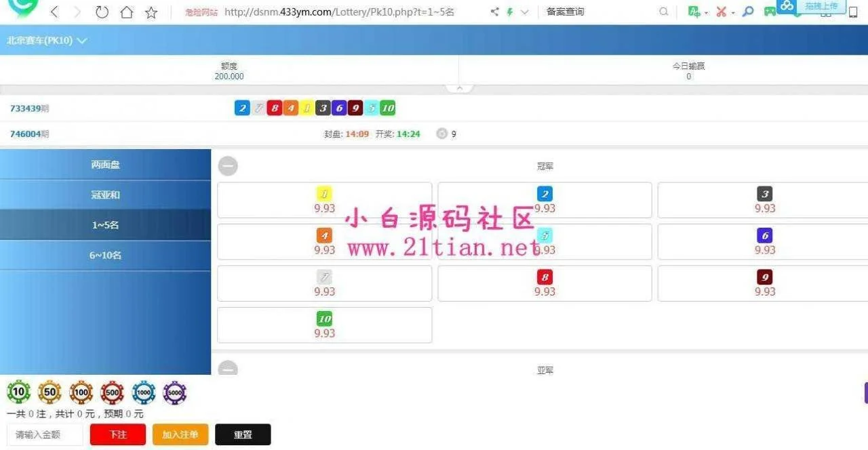Select the green 10 chip
Image resolution: width=868 pixels, height=450 pixels.
(x=19, y=392)
